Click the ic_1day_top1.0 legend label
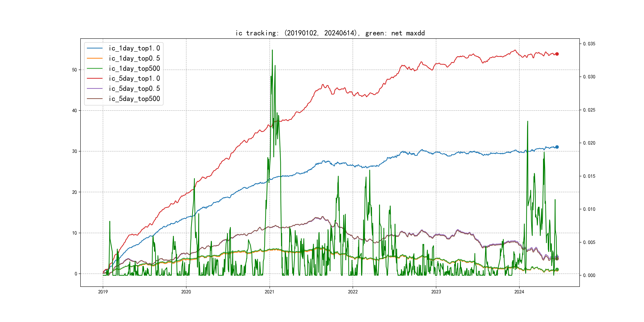This screenshot has width=644, height=322. [x=134, y=48]
